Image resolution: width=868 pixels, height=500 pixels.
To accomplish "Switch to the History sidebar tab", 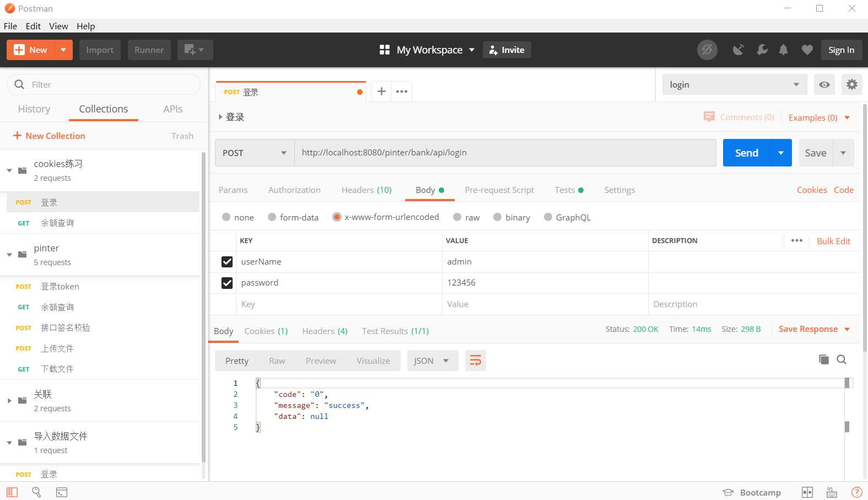I will click(x=34, y=109).
